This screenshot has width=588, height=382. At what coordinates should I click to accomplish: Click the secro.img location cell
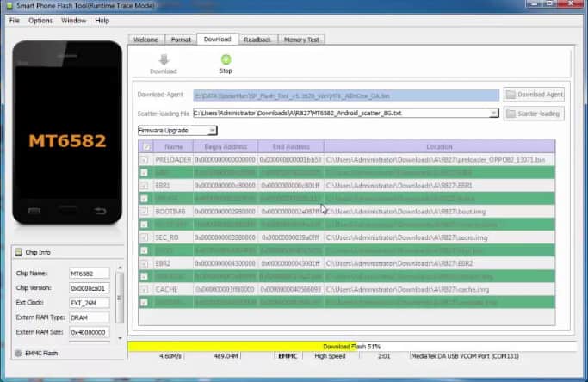(x=440, y=237)
